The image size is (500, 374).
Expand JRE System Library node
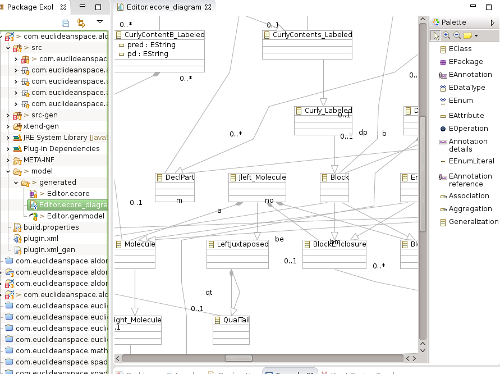(x=8, y=138)
